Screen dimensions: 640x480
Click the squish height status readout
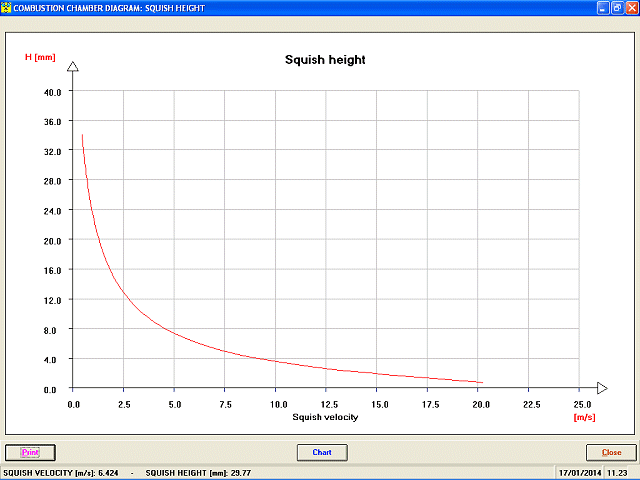pos(198,473)
